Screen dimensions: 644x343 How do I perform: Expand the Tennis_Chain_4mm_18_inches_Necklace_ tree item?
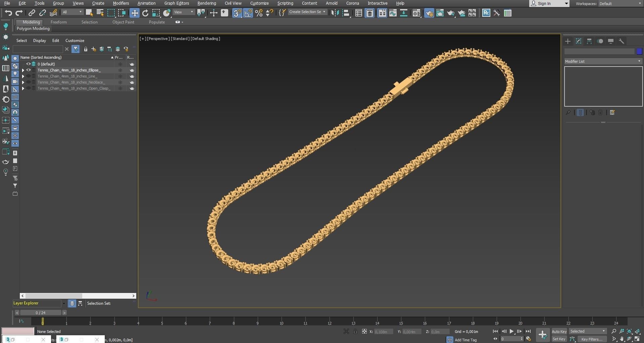(23, 82)
